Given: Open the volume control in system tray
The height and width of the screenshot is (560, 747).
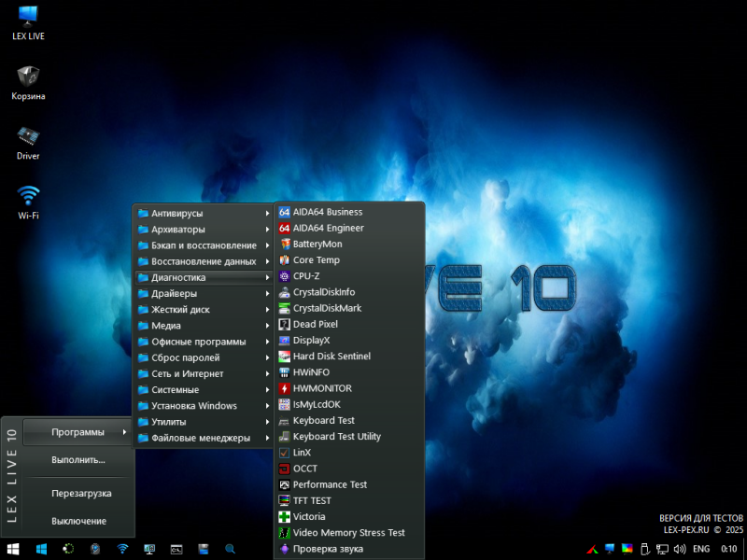Looking at the screenshot, I should [x=680, y=549].
